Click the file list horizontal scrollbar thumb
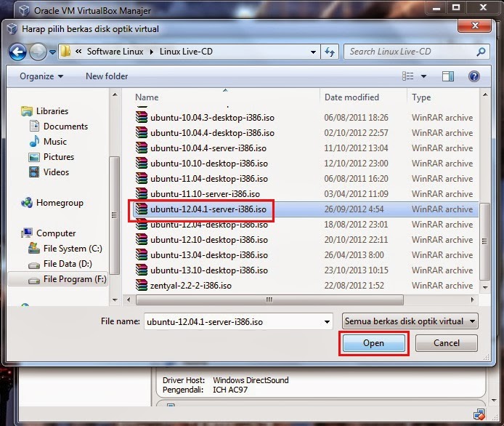This screenshot has height=426, width=504. [269, 300]
